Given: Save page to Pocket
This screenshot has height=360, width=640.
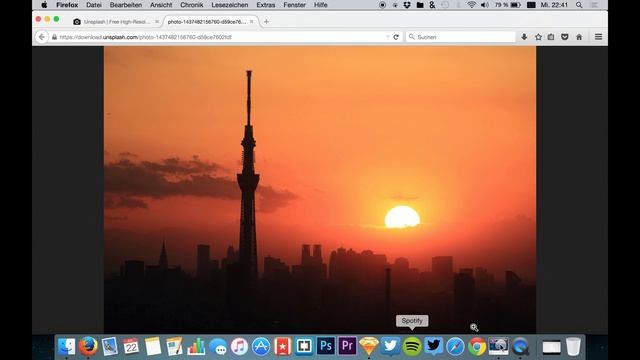Looking at the screenshot, I should (565, 37).
